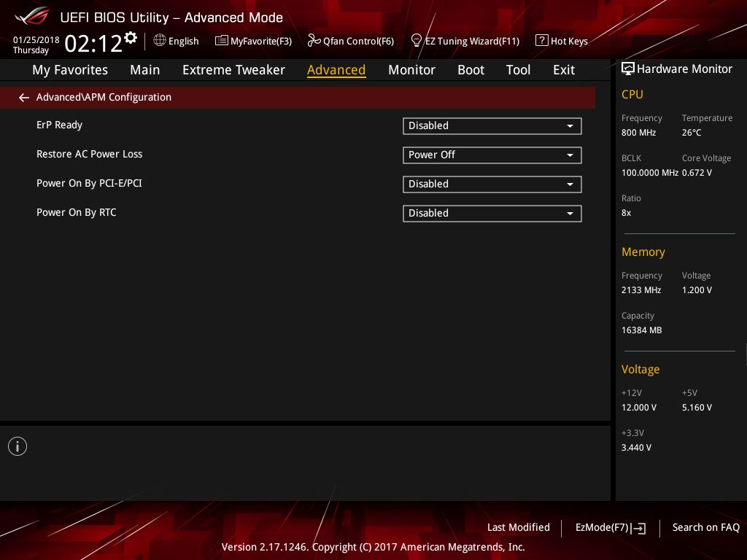Click the BCLK value 100.0000 MHz
Screen dimensions: 747x560
(650, 172)
